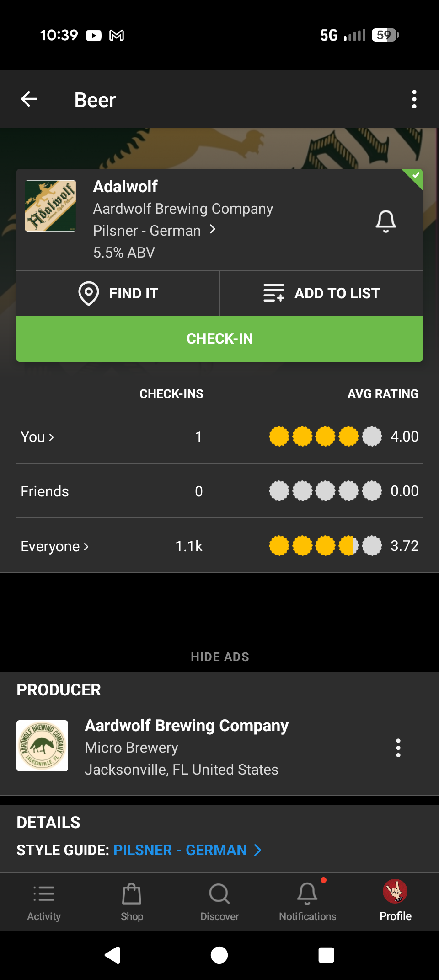Open producer options three-dot menu
Screen dimensions: 439x980
tap(398, 748)
